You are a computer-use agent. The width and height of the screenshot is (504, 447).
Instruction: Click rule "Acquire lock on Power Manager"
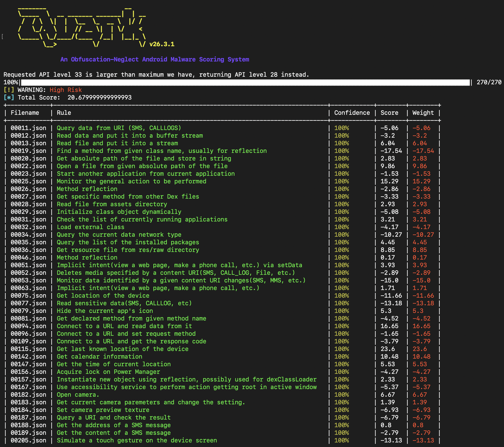108,372
